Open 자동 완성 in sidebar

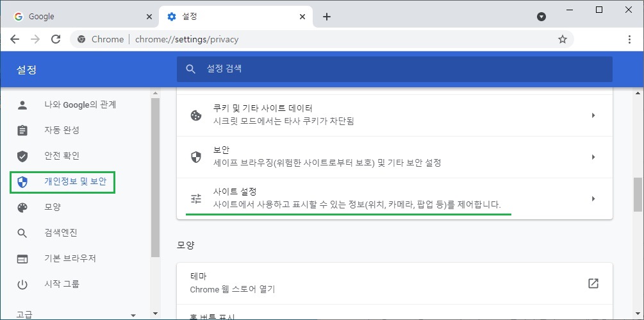tap(62, 130)
